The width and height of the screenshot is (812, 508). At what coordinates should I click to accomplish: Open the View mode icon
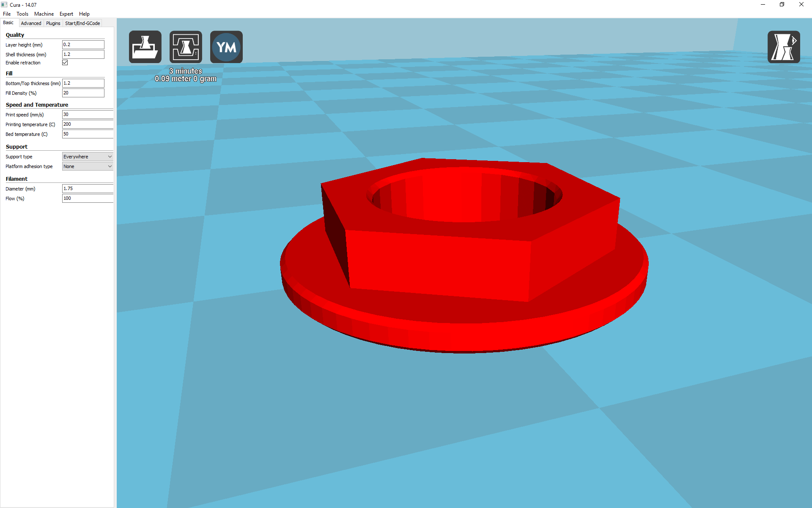[783, 47]
